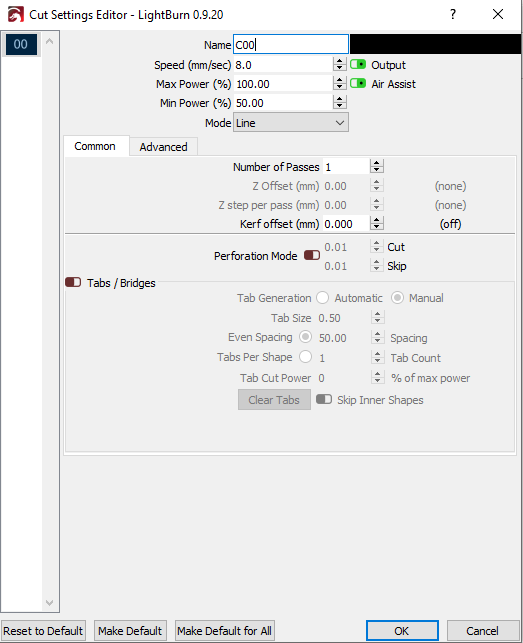
Task: Click the Kerf offset (mm) field
Action: click(x=346, y=224)
